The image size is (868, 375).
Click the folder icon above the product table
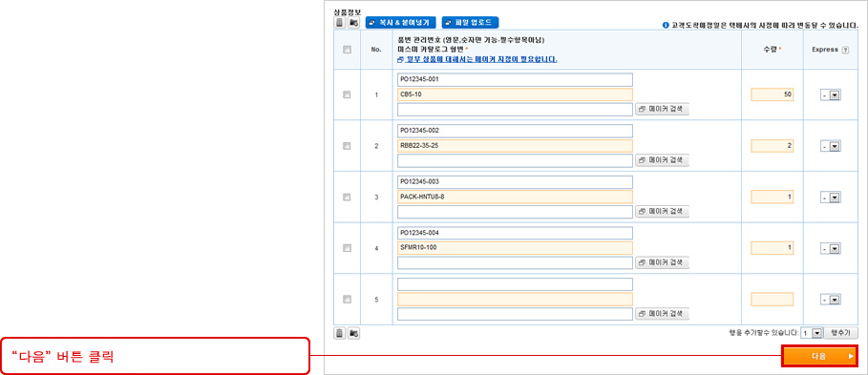click(353, 23)
